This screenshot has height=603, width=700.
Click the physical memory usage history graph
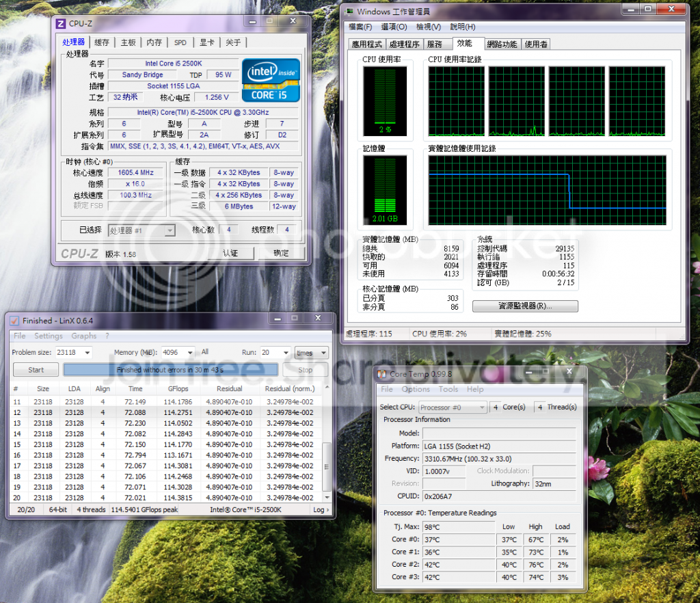(x=548, y=190)
